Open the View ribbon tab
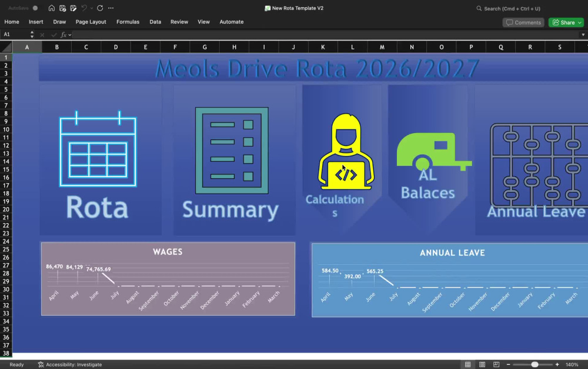 [203, 22]
